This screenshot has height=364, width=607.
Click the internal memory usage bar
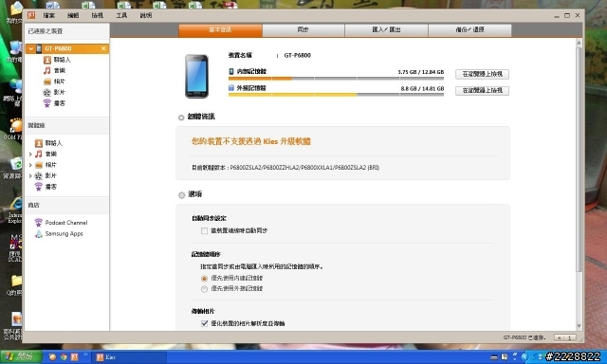(x=336, y=79)
